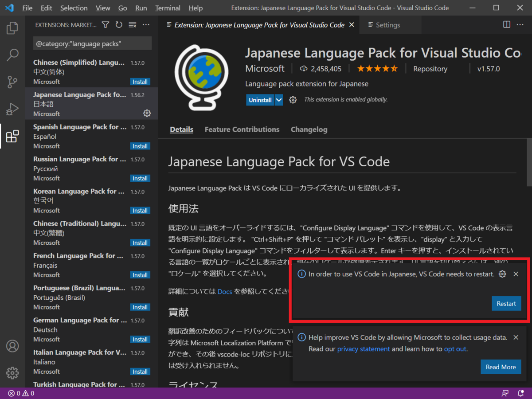Open the Manage gear in activity bar

tap(12, 372)
